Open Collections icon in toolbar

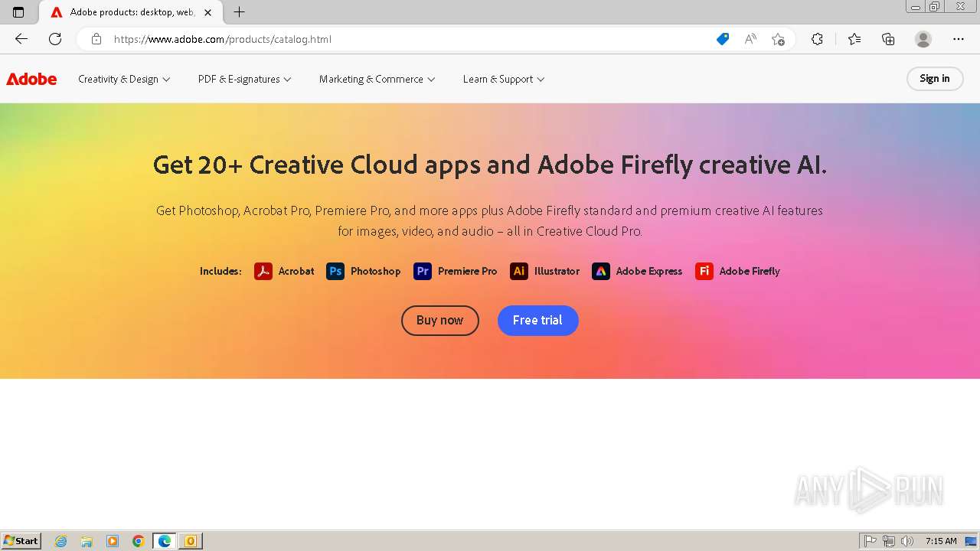pyautogui.click(x=888, y=39)
